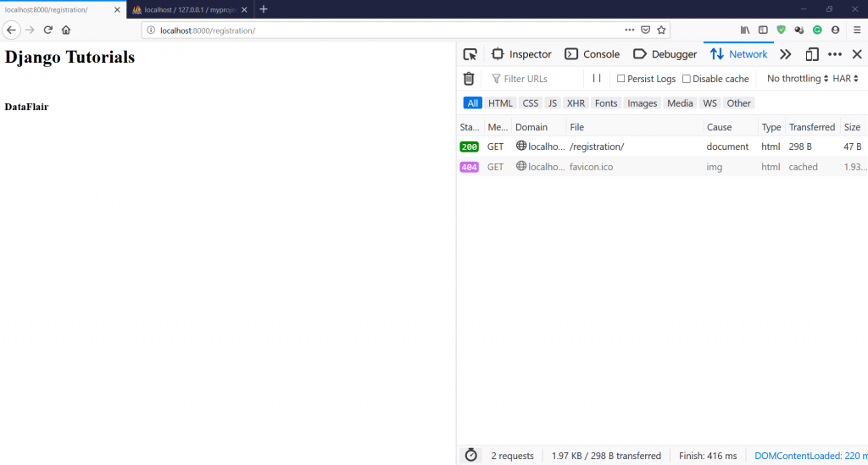The image size is (868, 465).
Task: Open the Library icon in the toolbar
Action: pos(745,30)
